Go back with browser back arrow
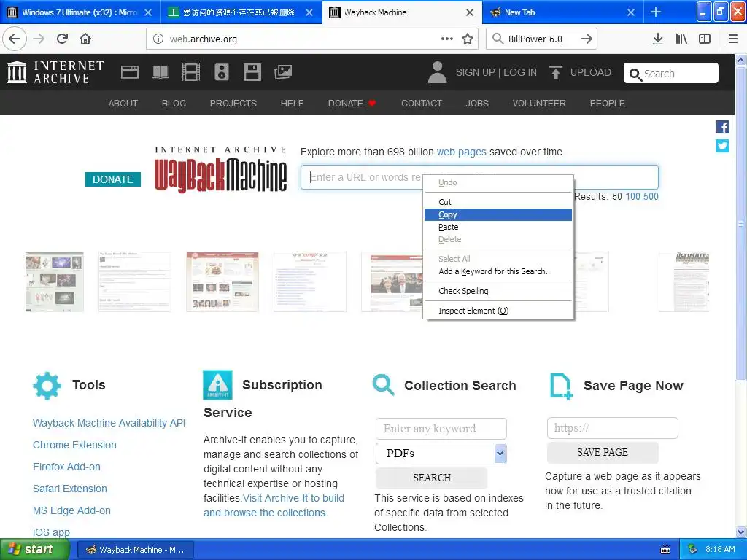The height and width of the screenshot is (560, 747). (15, 39)
